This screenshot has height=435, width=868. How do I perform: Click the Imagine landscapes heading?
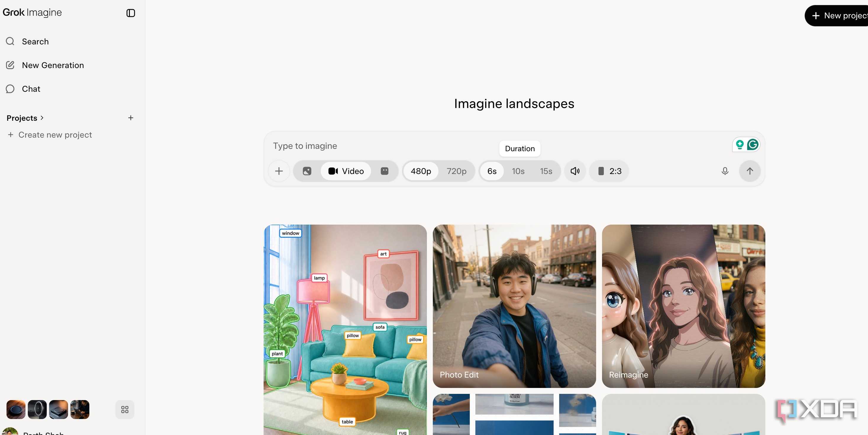pos(514,104)
